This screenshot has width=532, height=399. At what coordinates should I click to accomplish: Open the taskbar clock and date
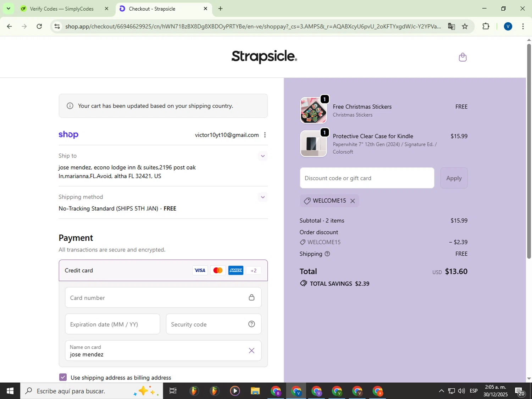[x=495, y=391]
